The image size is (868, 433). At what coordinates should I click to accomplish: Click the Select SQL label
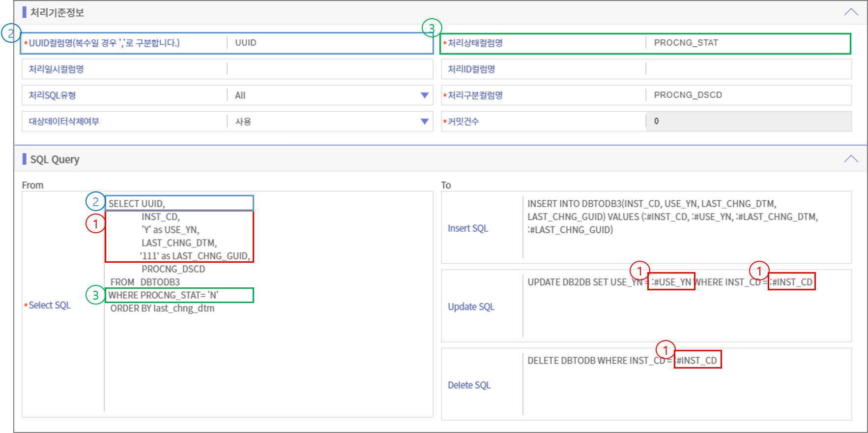coord(50,305)
